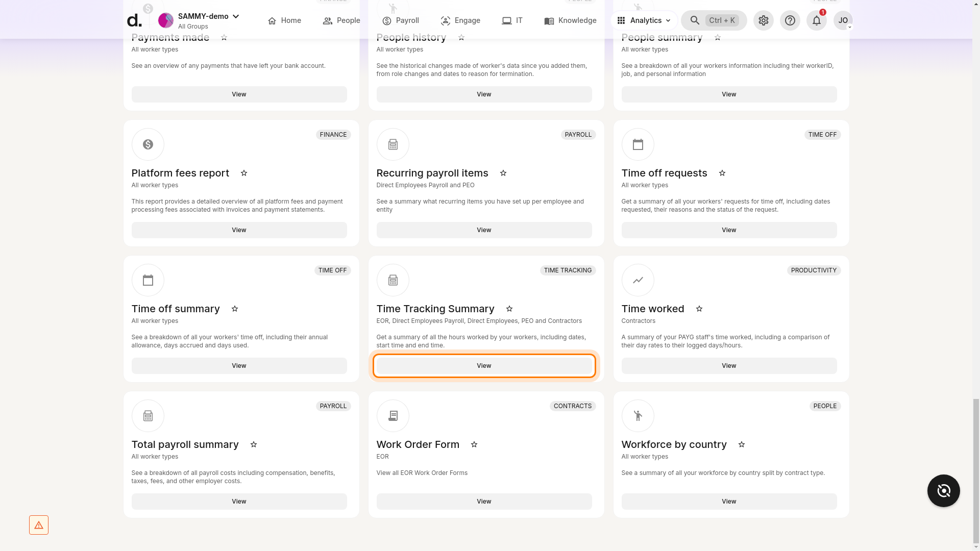Image resolution: width=980 pixels, height=551 pixels.
Task: Star the Work Order Form report
Action: (474, 444)
